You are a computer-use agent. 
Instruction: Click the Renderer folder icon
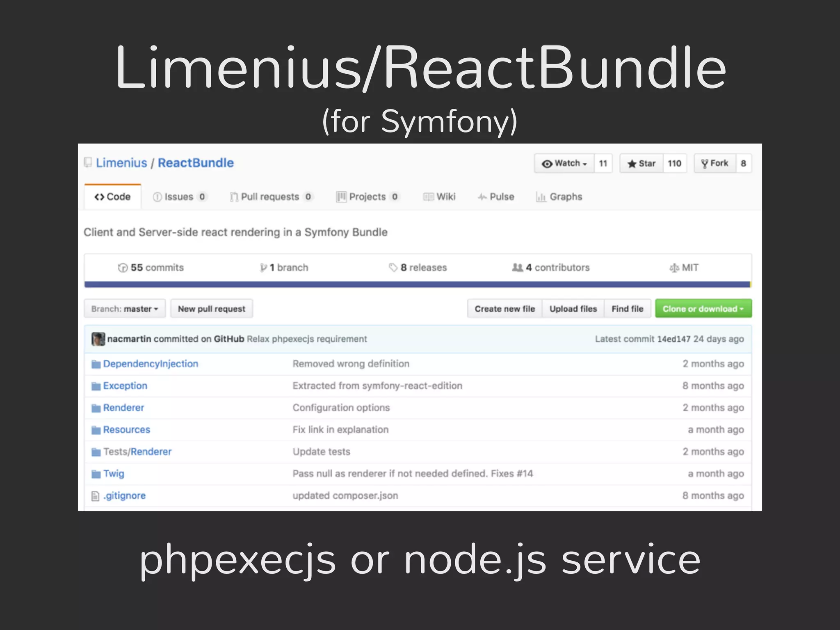coord(96,408)
